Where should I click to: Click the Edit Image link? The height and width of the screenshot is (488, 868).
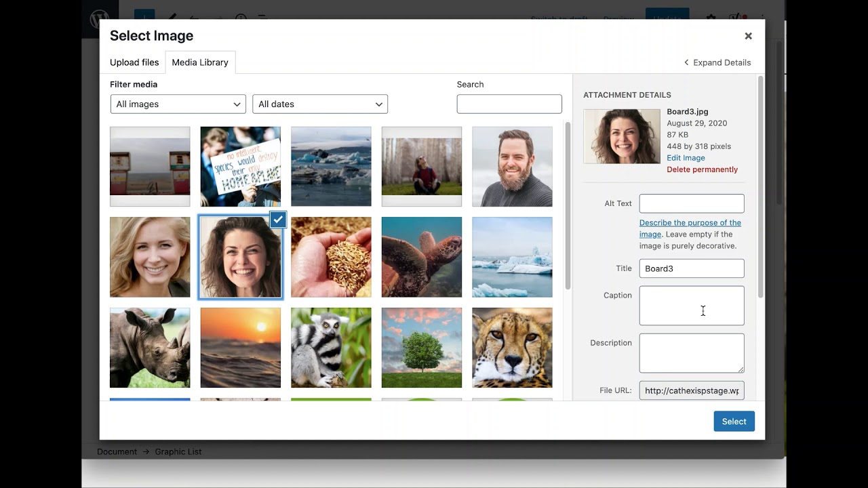(x=686, y=158)
